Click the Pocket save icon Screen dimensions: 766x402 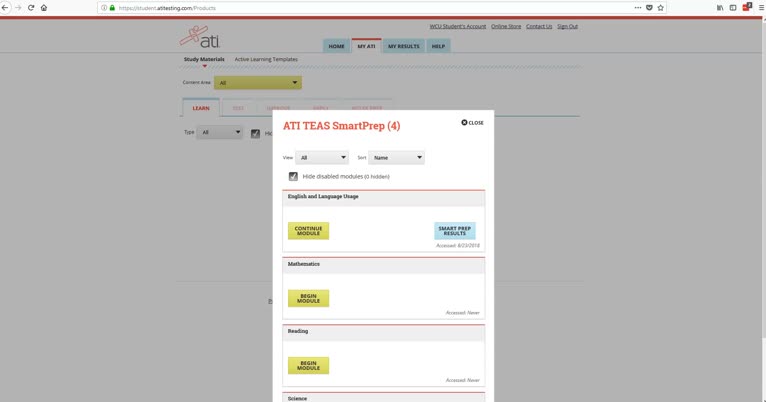point(649,8)
